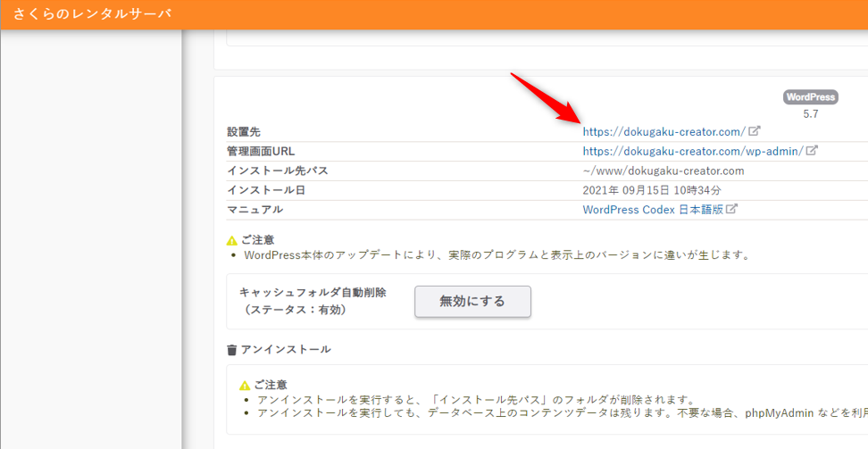Viewport: 868px width, 449px height.
Task: Click the phpMyAdmin warning line
Action: pyautogui.click(x=563, y=413)
